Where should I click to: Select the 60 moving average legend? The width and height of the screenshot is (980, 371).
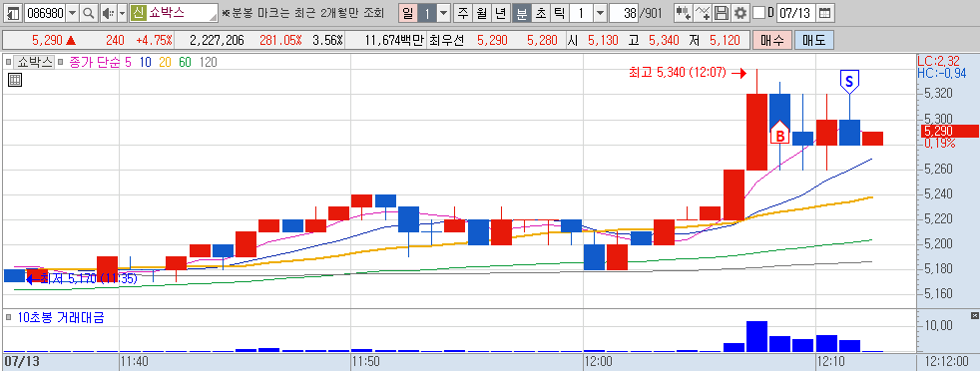click(185, 62)
